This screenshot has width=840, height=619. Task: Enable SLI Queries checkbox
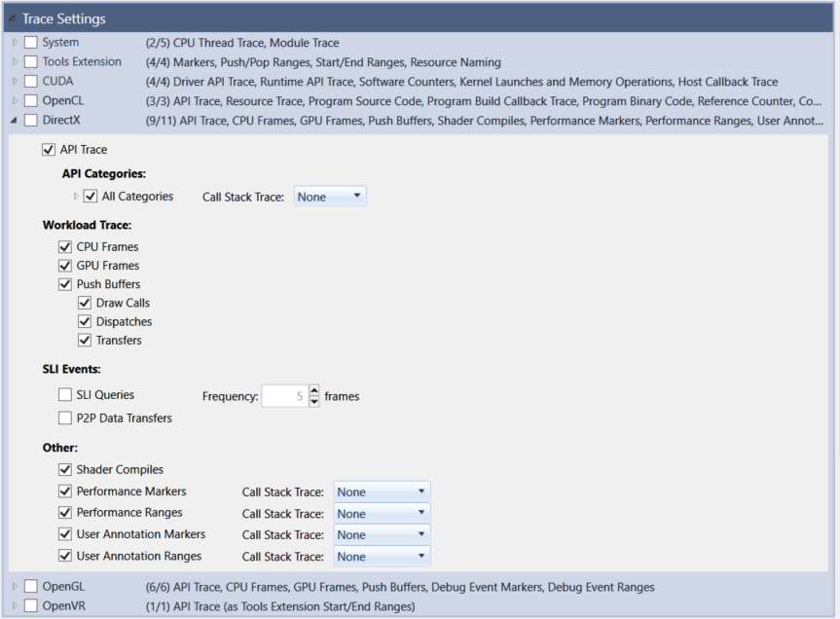(x=65, y=395)
